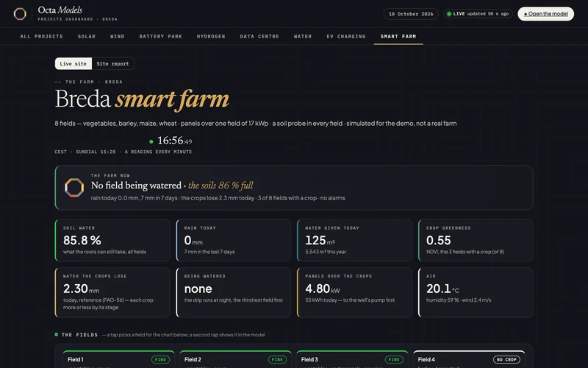Open the All Projects tab
588x368 pixels.
pos(42,36)
